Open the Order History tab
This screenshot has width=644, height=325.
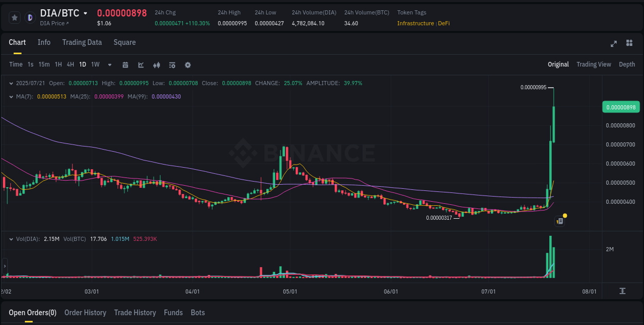pyautogui.click(x=85, y=313)
